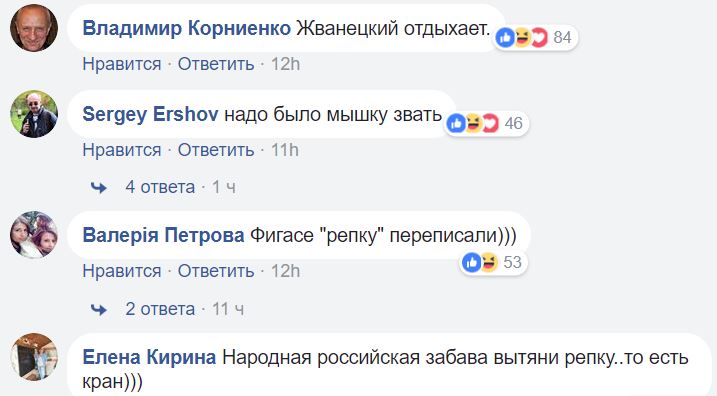
Task: Click the heart reaction on Sergey Ershov's comment
Action: click(489, 123)
